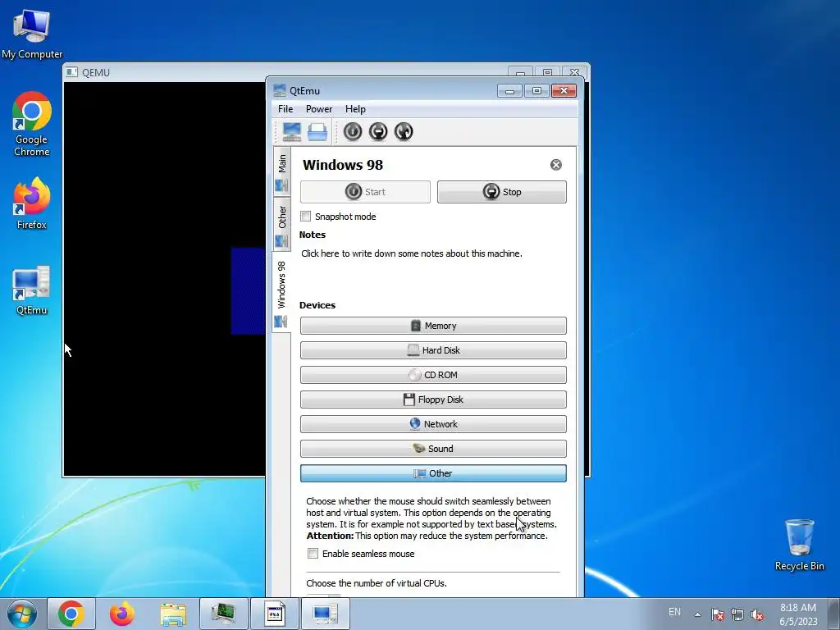Click the QtEmu taskbar button
This screenshot has width=840, height=630.
(x=325, y=614)
